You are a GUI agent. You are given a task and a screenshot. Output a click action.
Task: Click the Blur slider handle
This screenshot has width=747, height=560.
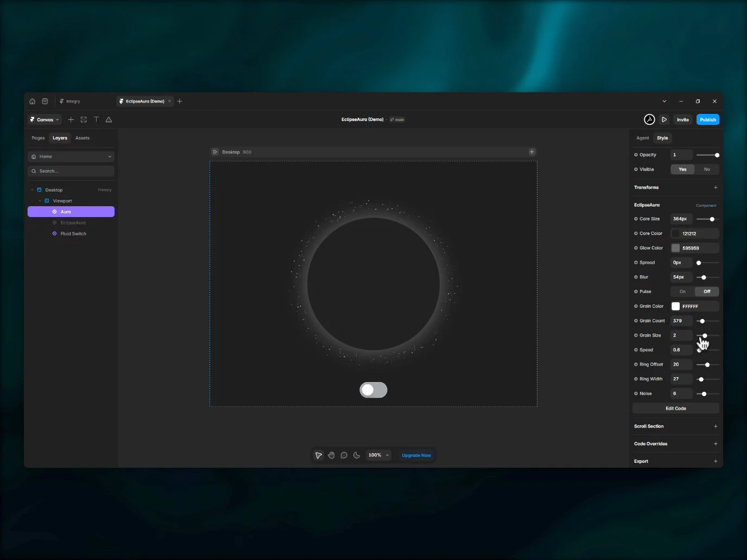[704, 277]
